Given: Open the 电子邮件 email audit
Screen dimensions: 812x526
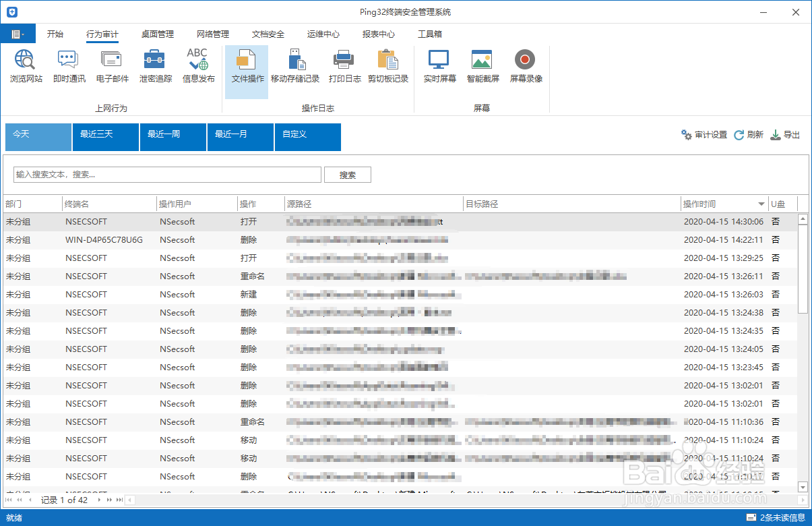Looking at the screenshot, I should pos(112,67).
